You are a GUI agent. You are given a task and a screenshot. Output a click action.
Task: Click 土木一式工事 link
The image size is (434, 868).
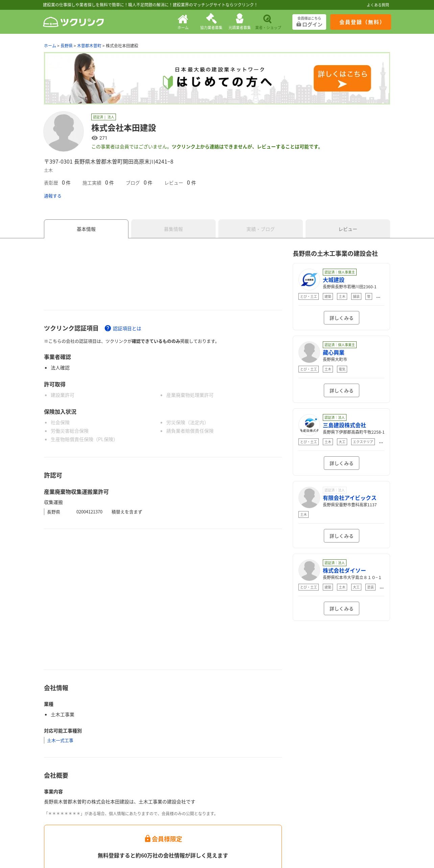coord(60,741)
